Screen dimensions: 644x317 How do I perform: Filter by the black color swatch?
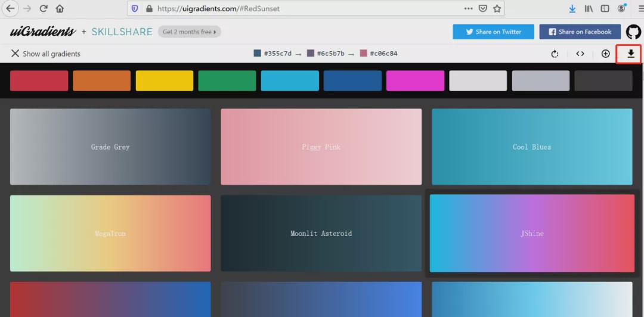pyautogui.click(x=603, y=80)
